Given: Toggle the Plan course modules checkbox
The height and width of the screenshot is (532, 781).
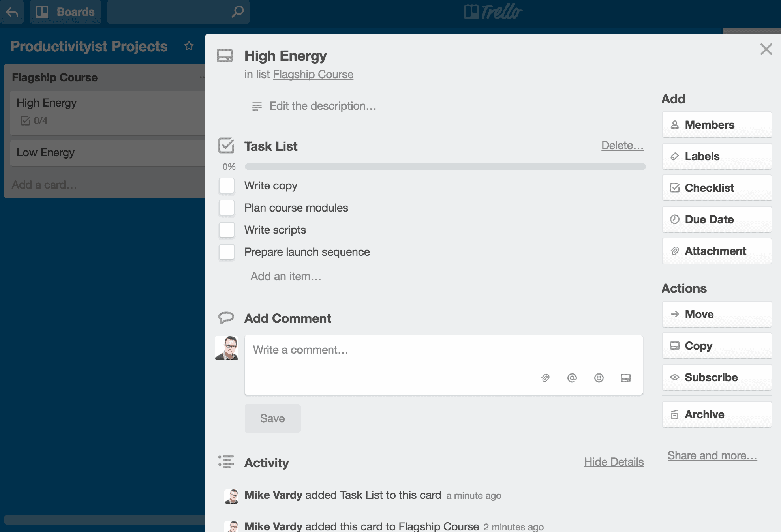Looking at the screenshot, I should click(228, 207).
